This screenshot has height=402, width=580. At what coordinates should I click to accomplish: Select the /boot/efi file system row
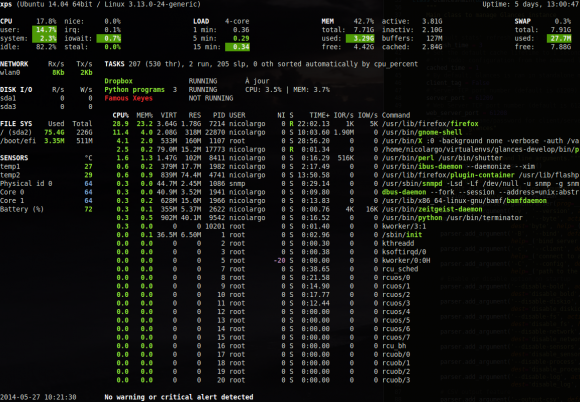[x=46, y=141]
